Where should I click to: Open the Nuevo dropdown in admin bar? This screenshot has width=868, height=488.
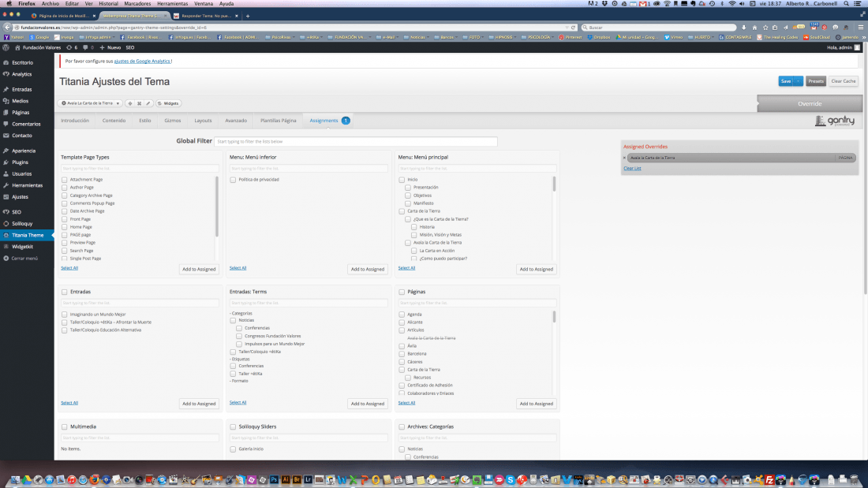pos(110,47)
